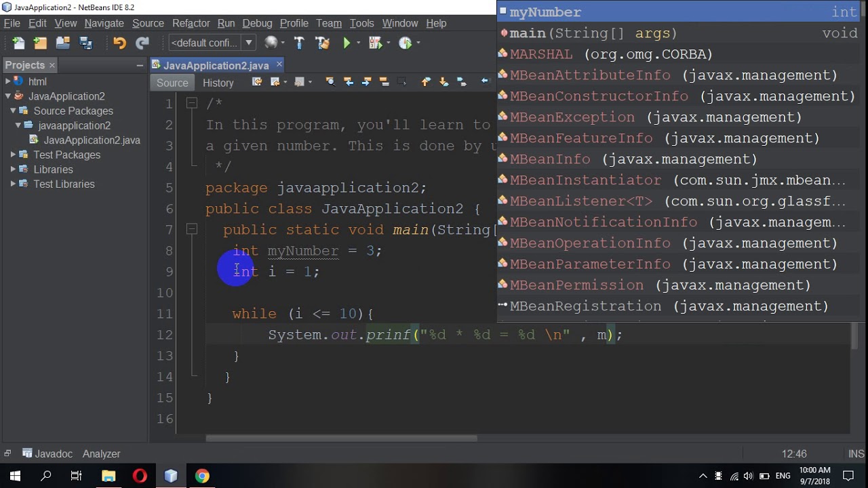
Task: Open Windows Start menu
Action: coord(15,476)
